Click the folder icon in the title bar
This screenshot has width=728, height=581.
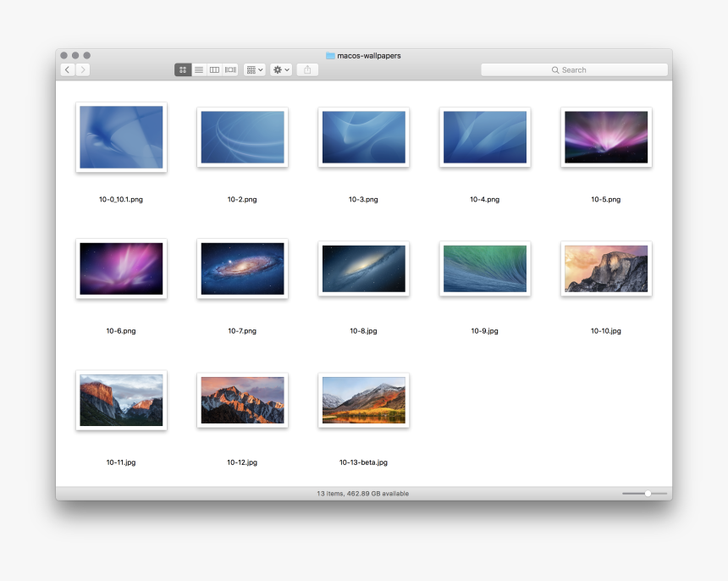click(x=329, y=55)
